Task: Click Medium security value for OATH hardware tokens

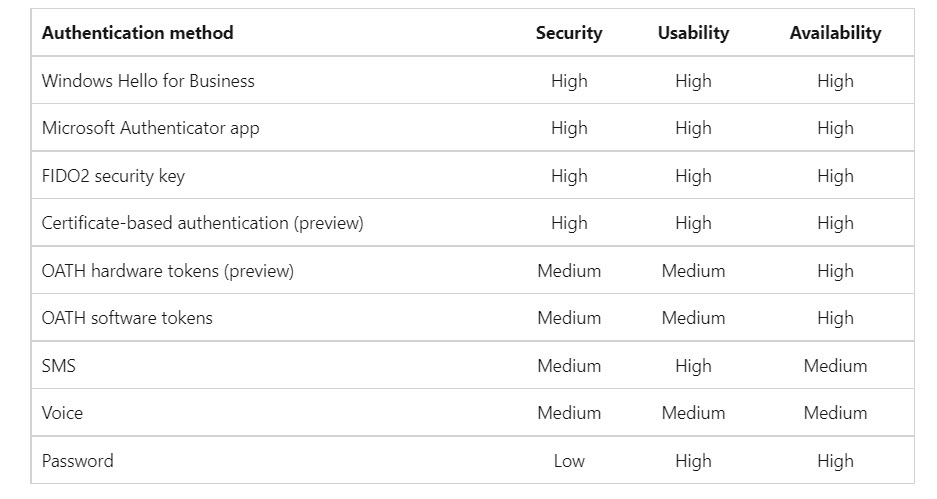Action: (x=569, y=271)
